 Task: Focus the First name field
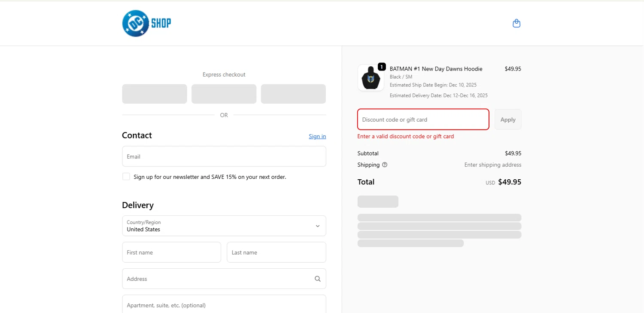tap(171, 252)
